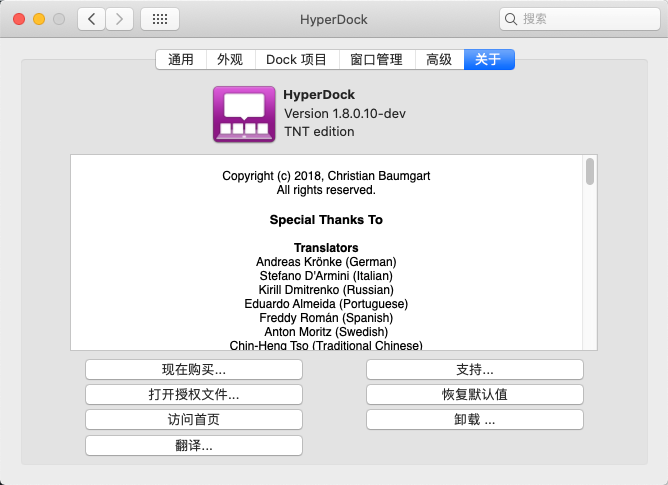Click the Copyright (c) 2018 line
Image resolution: width=668 pixels, height=485 pixels.
[x=326, y=176]
